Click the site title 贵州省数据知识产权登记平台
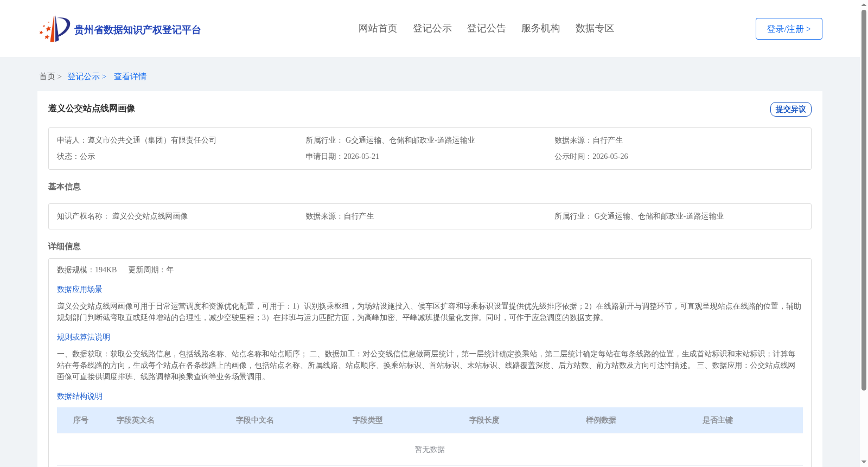Screen dimensions: 868x467 click(137, 30)
